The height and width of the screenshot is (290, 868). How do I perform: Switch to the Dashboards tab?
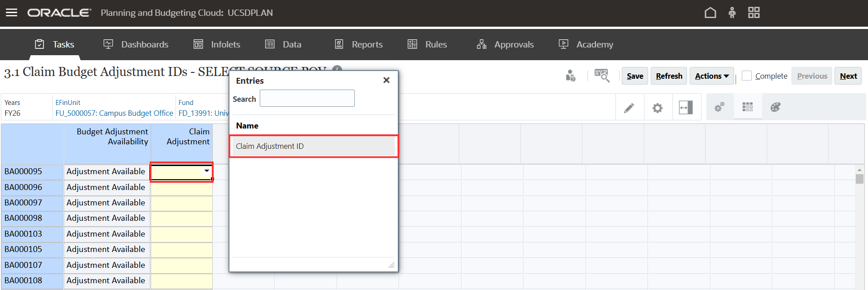coord(136,44)
